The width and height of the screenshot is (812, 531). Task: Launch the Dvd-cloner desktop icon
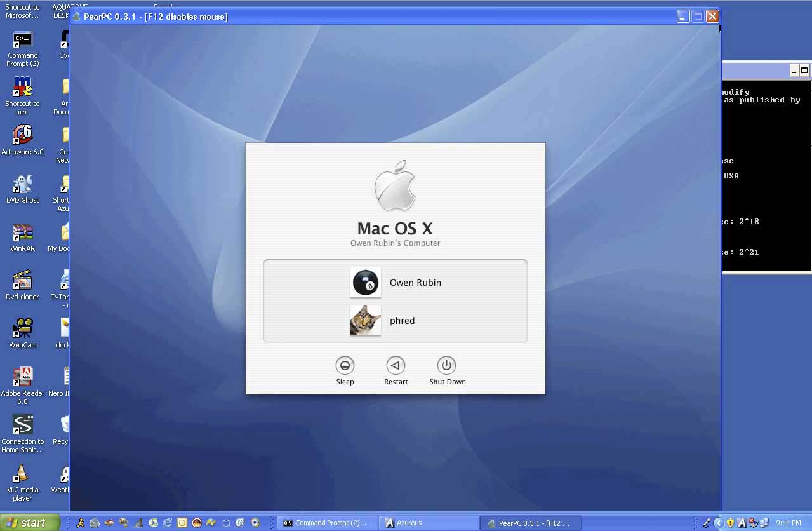point(23,281)
